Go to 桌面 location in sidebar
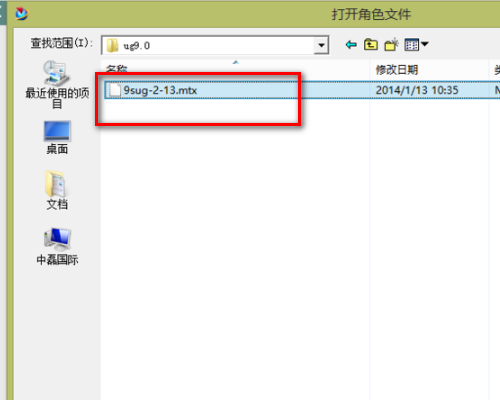Viewport: 500px width, 400px height. pyautogui.click(x=57, y=138)
